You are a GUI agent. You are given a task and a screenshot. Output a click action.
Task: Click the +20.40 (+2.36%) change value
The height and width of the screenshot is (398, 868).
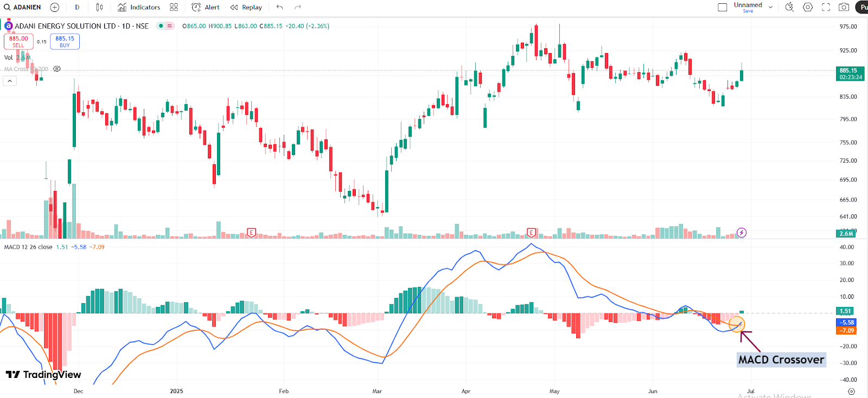click(x=308, y=26)
